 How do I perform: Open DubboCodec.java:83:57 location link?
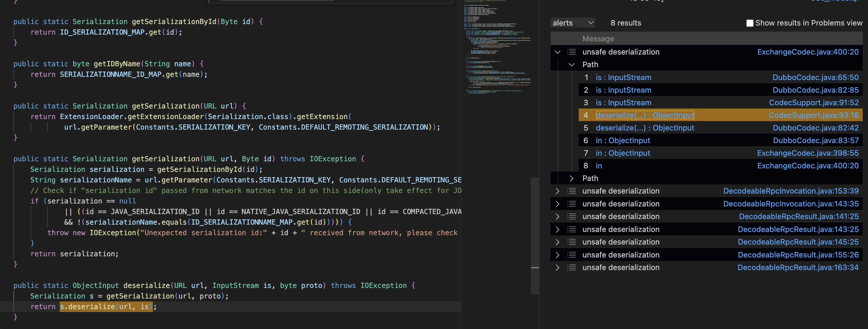[x=816, y=140]
